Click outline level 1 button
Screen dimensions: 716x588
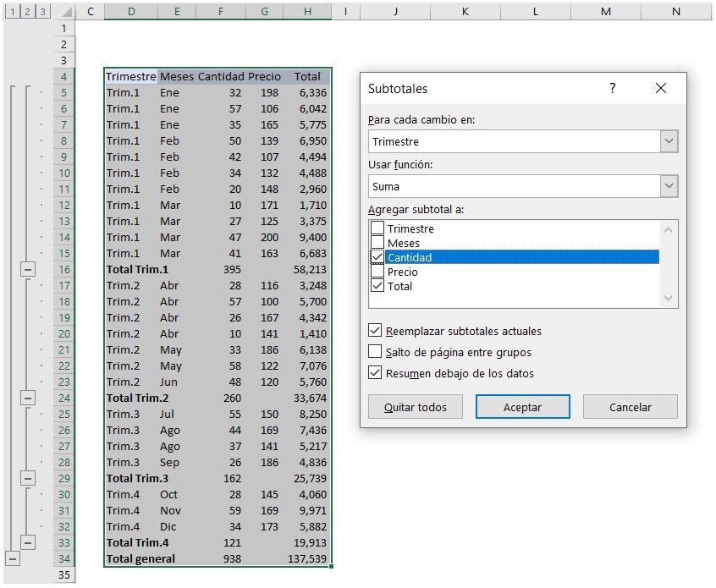[12, 12]
